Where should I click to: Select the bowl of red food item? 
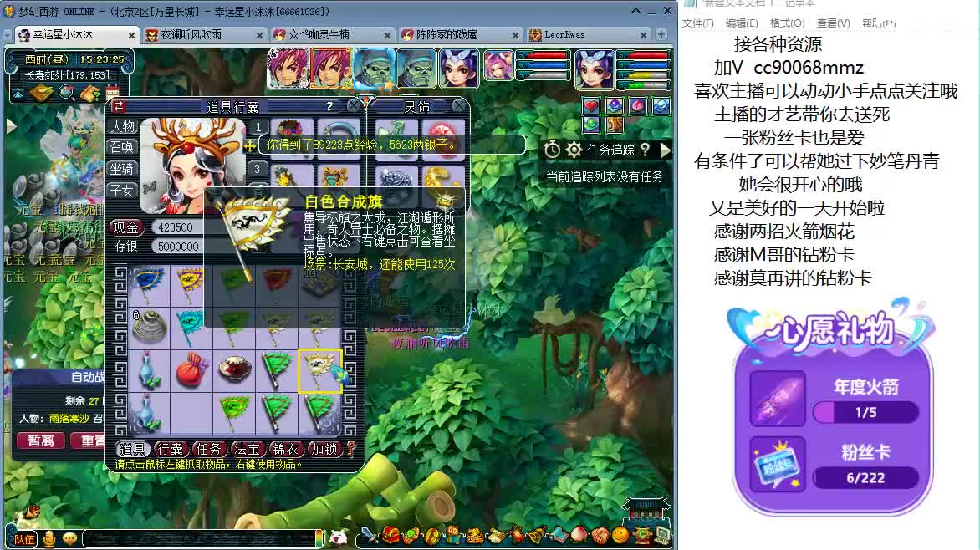point(234,370)
